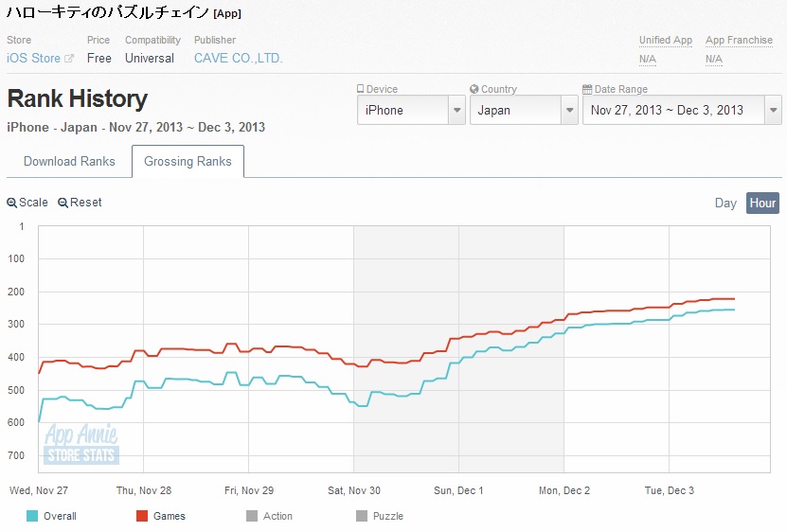The image size is (787, 532).
Task: Click N/A under Unified App
Action: point(648,60)
